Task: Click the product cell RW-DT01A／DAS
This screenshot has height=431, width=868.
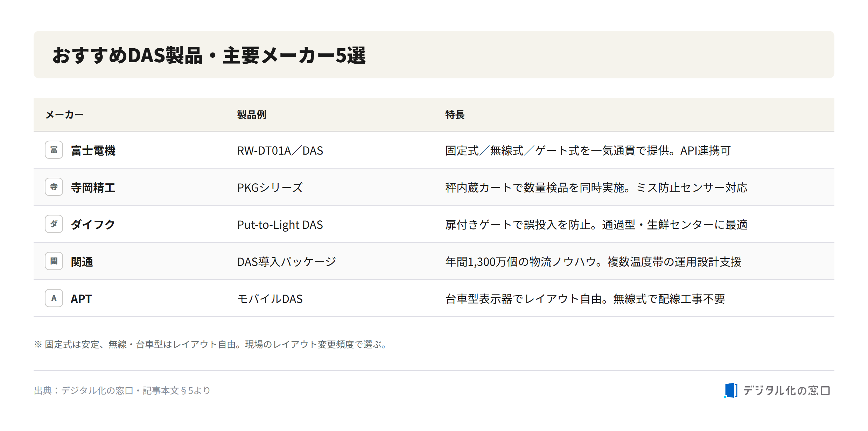Action: coord(280,150)
